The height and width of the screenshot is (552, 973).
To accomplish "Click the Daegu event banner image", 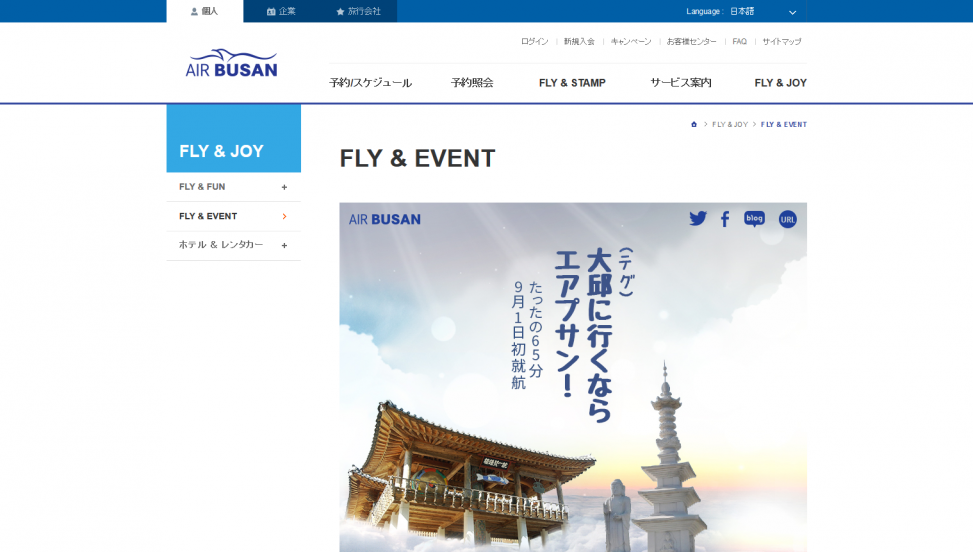I will (x=573, y=377).
